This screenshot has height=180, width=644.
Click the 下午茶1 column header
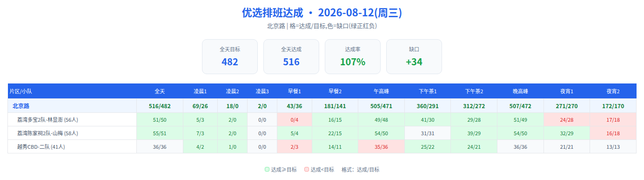(428, 91)
